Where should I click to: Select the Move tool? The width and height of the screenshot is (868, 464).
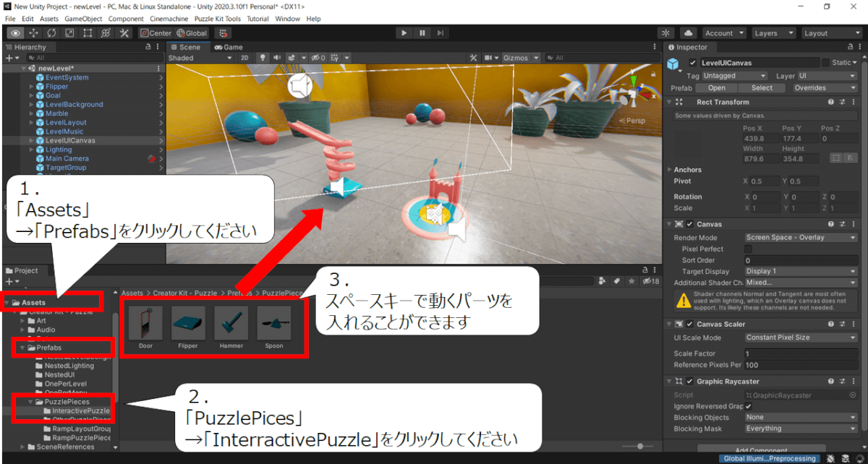pos(33,33)
